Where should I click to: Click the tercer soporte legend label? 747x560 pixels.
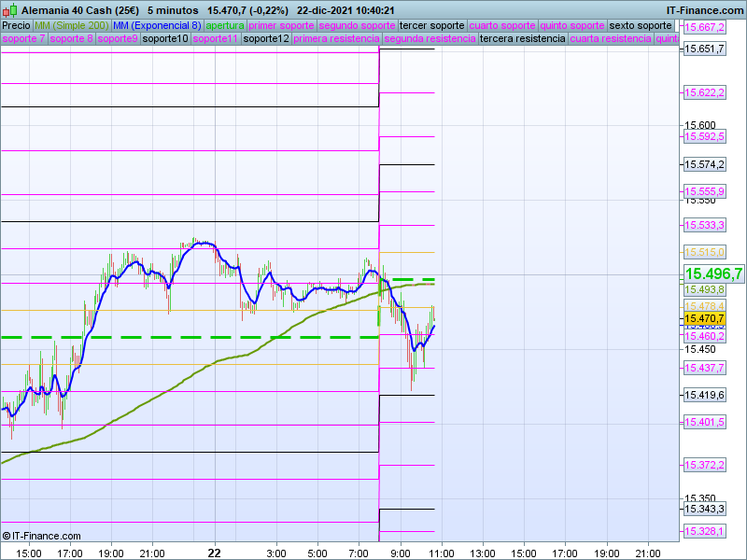[431, 26]
